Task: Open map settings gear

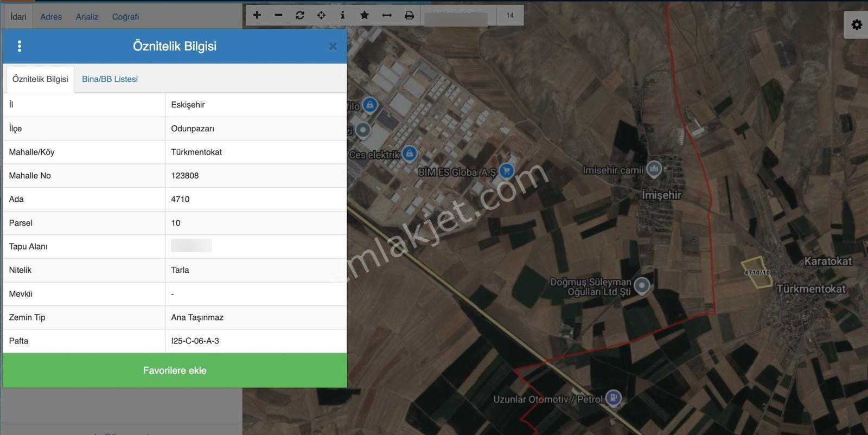Action: [x=857, y=25]
